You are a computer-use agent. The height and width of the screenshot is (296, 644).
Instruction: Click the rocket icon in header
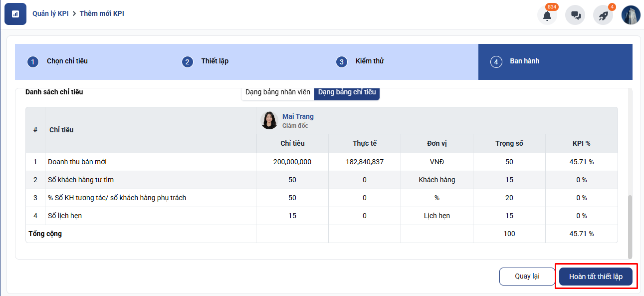pos(603,15)
